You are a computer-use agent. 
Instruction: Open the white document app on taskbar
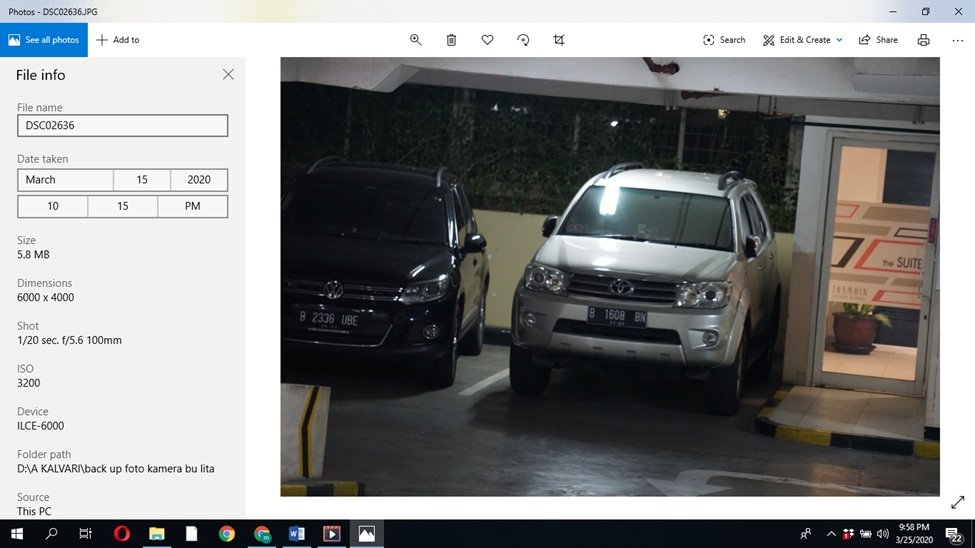192,534
